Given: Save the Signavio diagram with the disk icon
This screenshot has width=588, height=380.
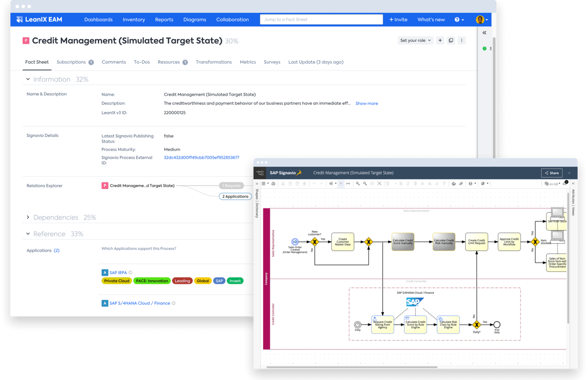Looking at the screenshot, I should 264,183.
